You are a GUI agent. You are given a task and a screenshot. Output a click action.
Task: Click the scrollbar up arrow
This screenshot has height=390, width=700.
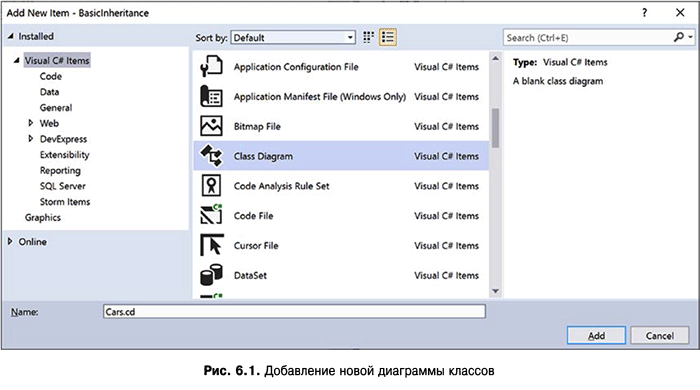(x=495, y=58)
